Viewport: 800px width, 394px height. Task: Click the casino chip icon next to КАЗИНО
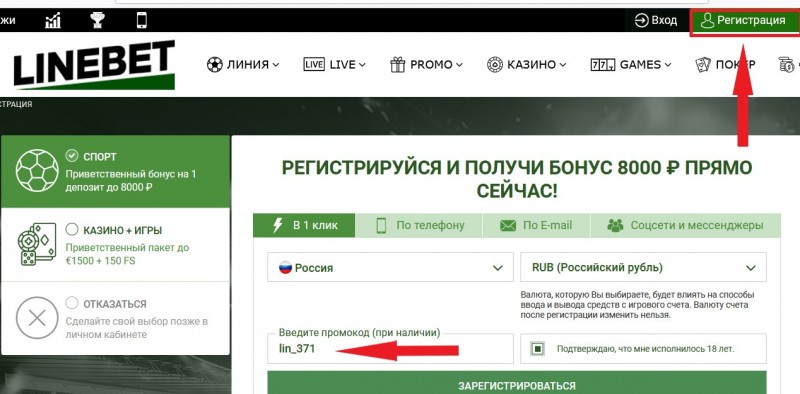click(x=494, y=65)
